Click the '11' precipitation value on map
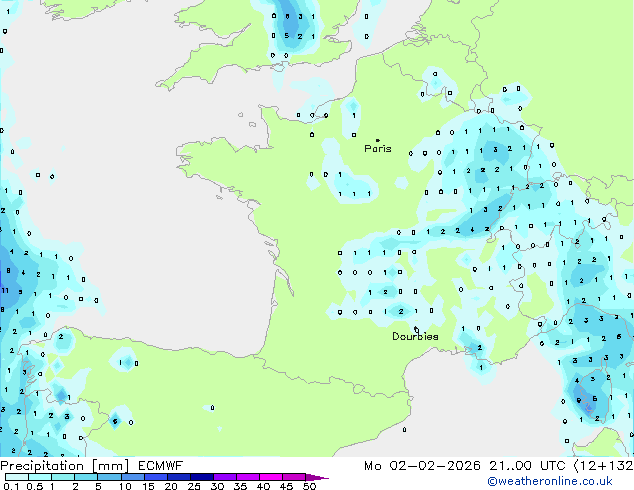This screenshot has height=490, width=634. tap(5, 290)
